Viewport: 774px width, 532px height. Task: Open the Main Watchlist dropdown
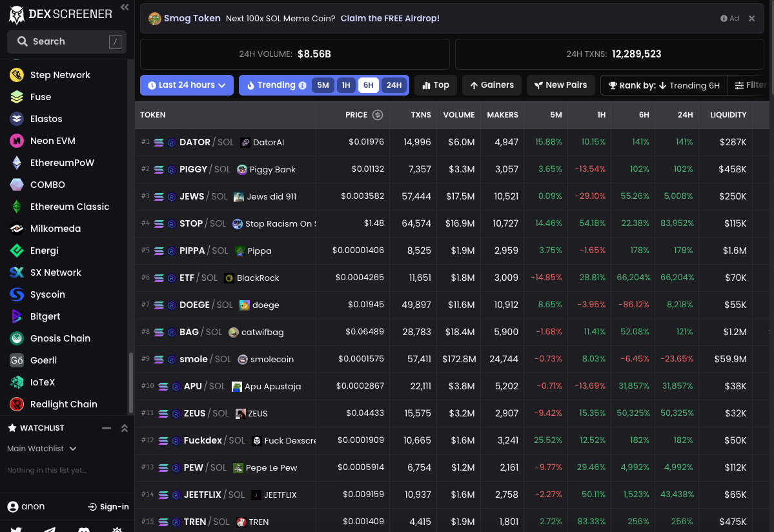tap(41, 449)
